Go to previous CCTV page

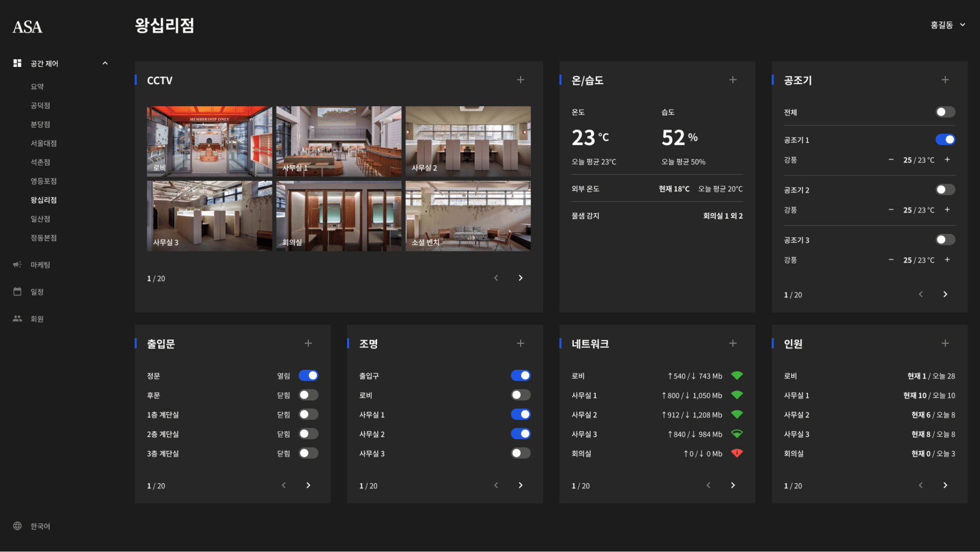[x=496, y=278]
